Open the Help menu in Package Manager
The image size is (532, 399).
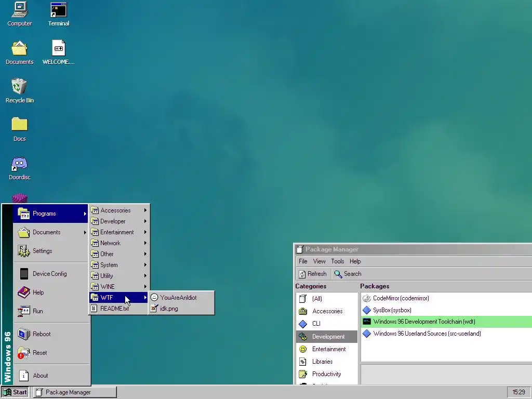355,261
